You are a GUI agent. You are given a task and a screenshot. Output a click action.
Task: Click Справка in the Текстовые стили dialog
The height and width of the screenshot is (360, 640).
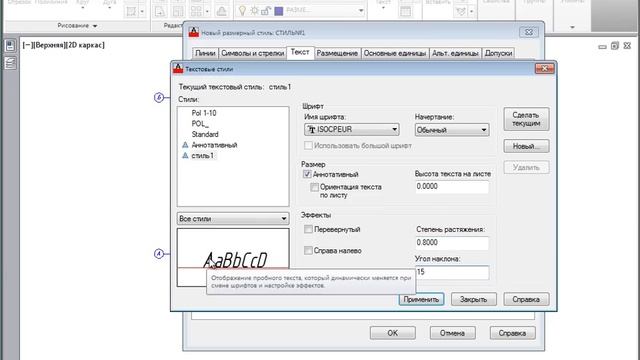coord(526,299)
